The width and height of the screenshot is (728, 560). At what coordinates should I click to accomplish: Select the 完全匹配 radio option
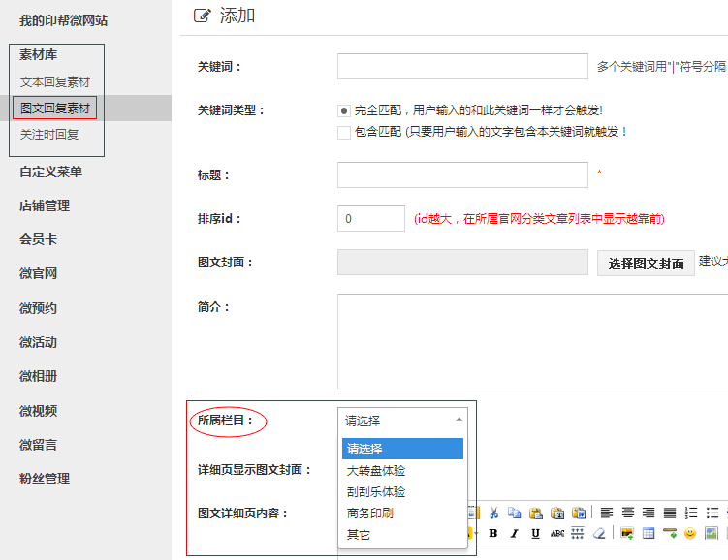coord(344,110)
